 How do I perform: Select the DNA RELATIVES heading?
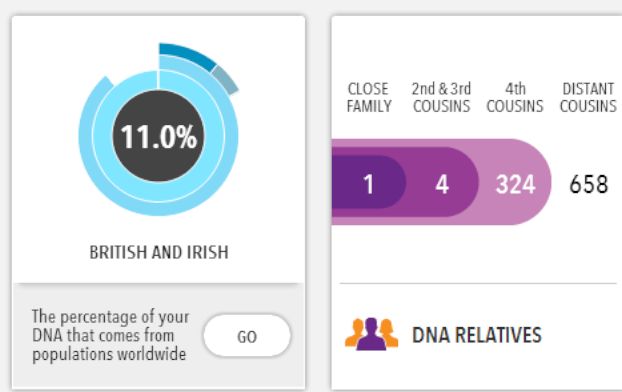pos(477,335)
